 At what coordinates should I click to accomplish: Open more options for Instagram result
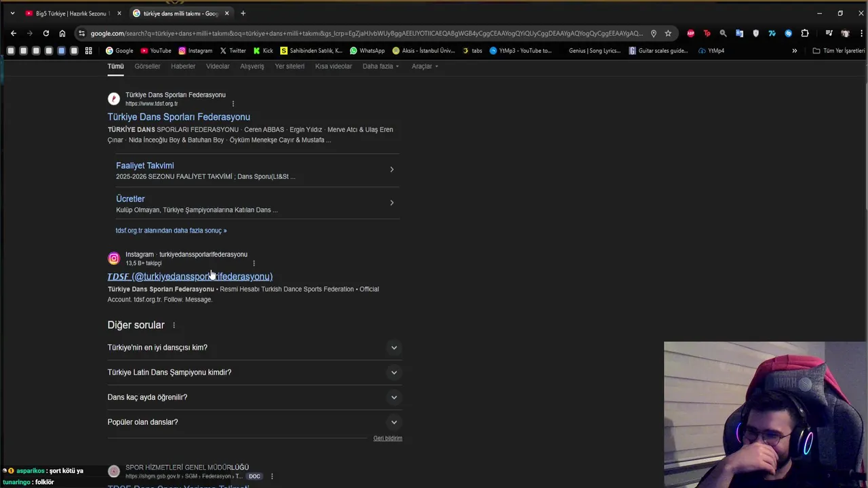click(254, 263)
